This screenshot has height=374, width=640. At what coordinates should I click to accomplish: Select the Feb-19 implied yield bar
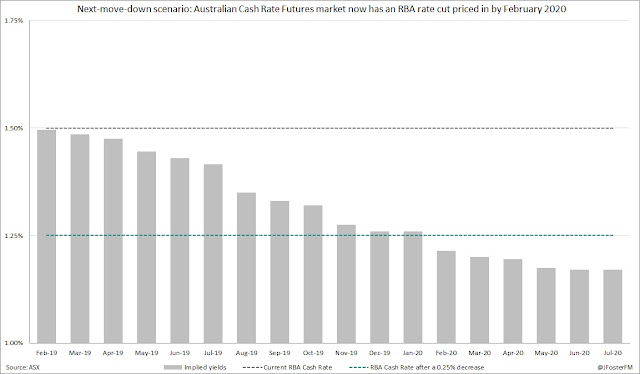click(x=47, y=236)
